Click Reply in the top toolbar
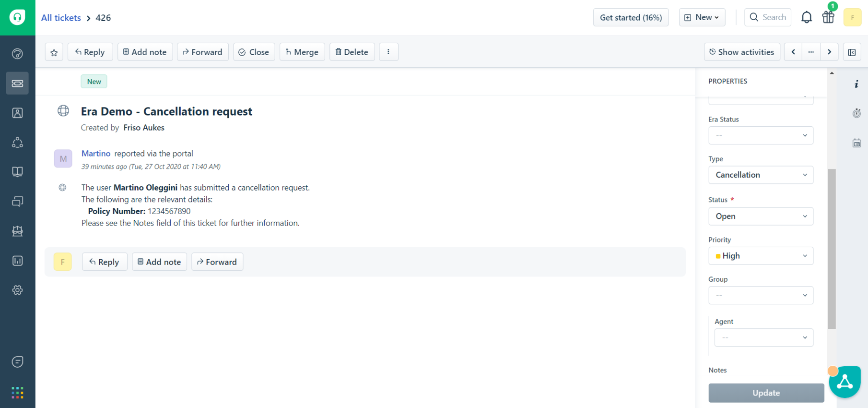The image size is (868, 408). tap(90, 52)
